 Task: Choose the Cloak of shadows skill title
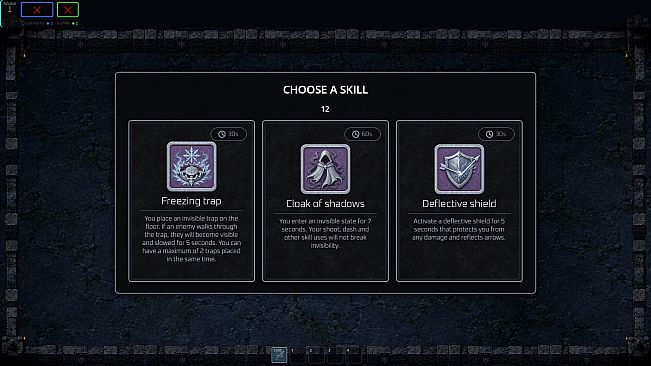coord(325,204)
